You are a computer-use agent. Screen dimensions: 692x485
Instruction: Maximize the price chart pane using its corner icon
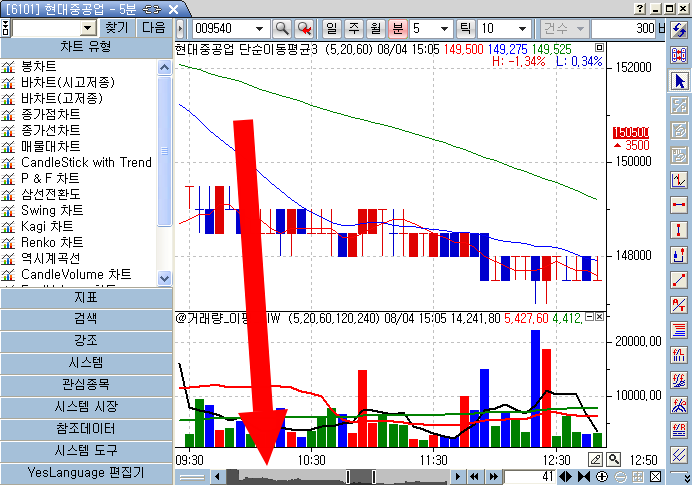[598, 48]
